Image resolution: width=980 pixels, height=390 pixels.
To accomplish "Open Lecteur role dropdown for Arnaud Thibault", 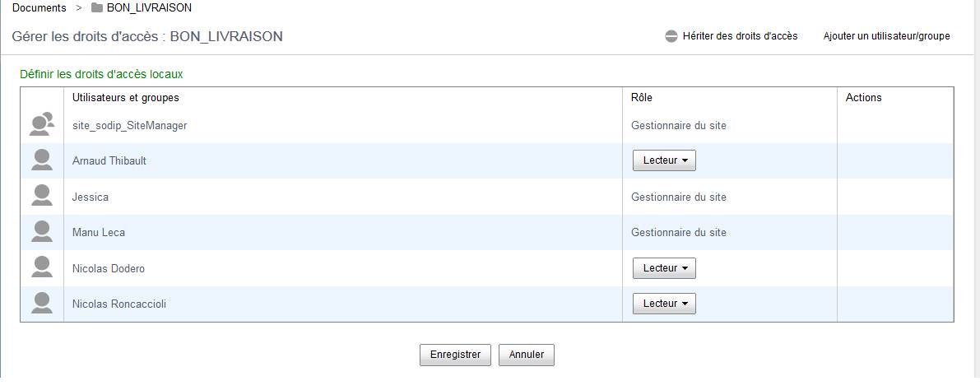I will pyautogui.click(x=664, y=160).
